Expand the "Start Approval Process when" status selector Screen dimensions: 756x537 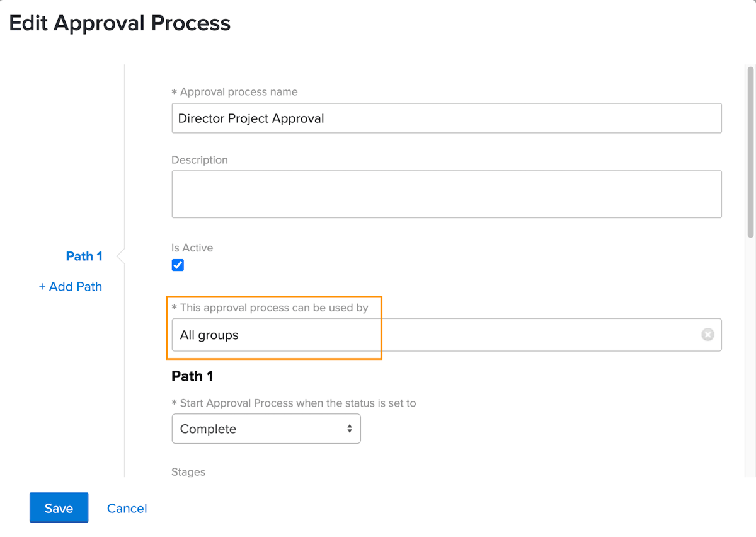pyautogui.click(x=266, y=429)
